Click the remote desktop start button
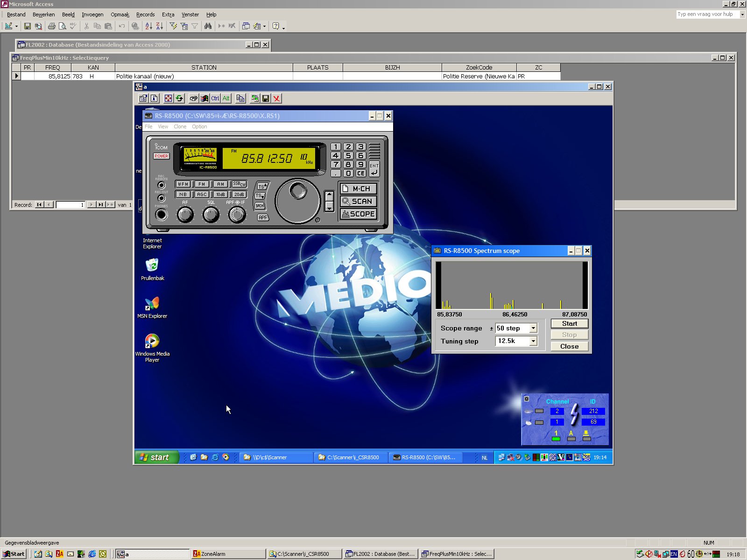Screen dimensions: 747x560 tap(156, 457)
